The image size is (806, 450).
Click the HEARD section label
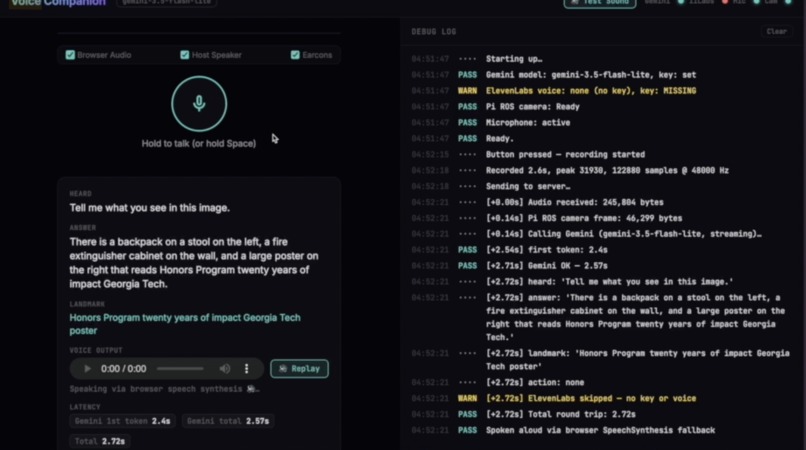pyautogui.click(x=80, y=193)
